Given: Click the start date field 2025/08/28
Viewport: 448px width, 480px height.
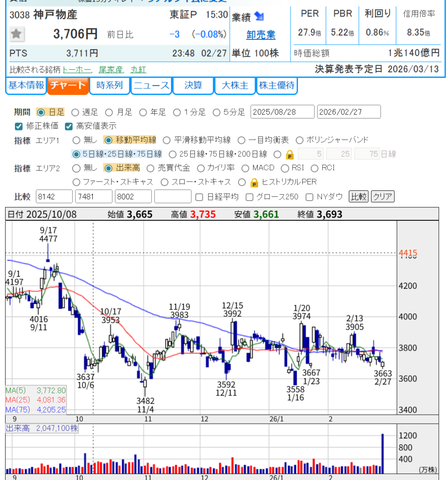Looking at the screenshot, I should click(283, 112).
